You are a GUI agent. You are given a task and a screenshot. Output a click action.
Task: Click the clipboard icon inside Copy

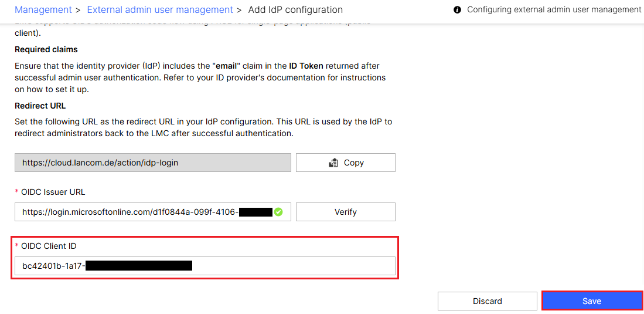pos(333,163)
